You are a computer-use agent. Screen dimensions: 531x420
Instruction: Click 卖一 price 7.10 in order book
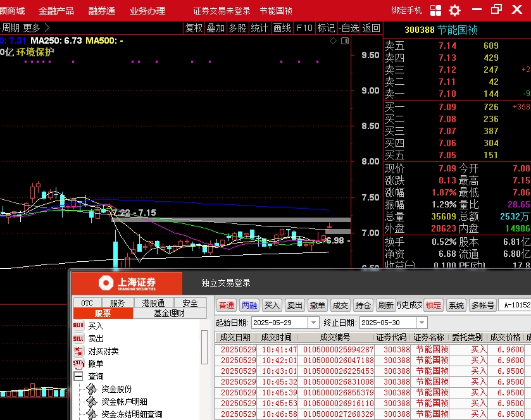point(447,94)
